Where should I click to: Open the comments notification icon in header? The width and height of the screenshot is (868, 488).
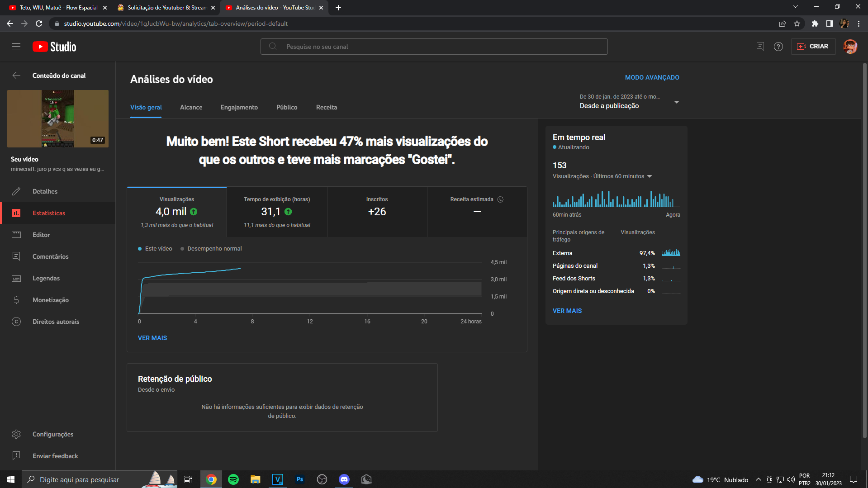[760, 47]
